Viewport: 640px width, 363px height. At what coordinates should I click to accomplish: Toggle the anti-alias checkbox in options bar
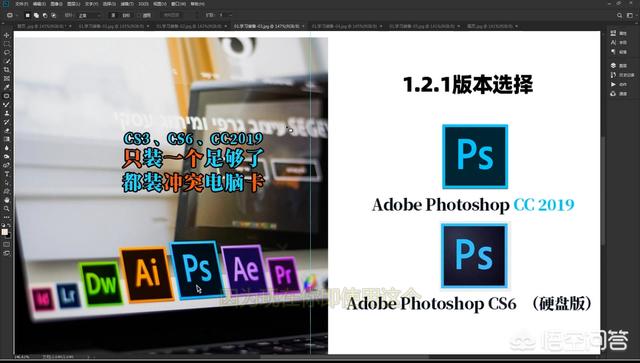139,16
